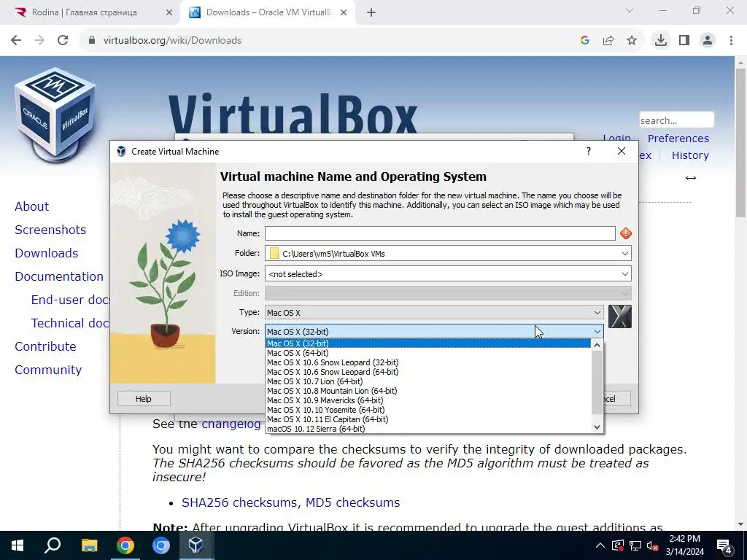Choose Mac OS X 10.11 El Capitan (64-bit)
Viewport: 747px width, 560px height.
[x=427, y=419]
